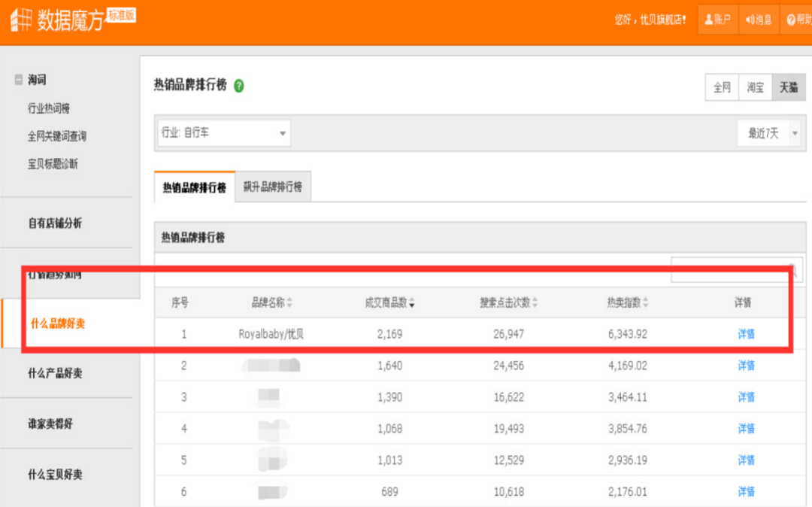Screen dimensions: 812x507
Task: Switch to the 飙升品牌排行榜 tab
Action: pos(273,187)
